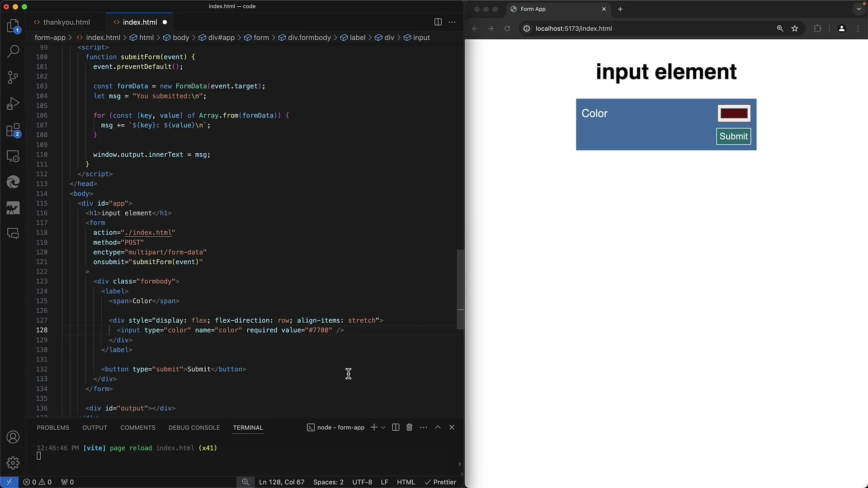This screenshot has height=488, width=868.
Task: Expand the breadcrumb dropdown for body element
Action: (181, 38)
